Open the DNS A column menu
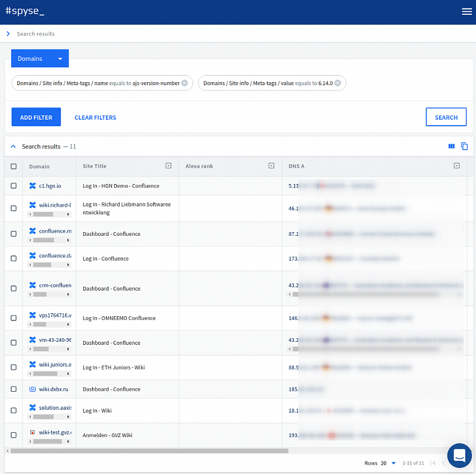This screenshot has height=474, width=476. click(x=456, y=166)
